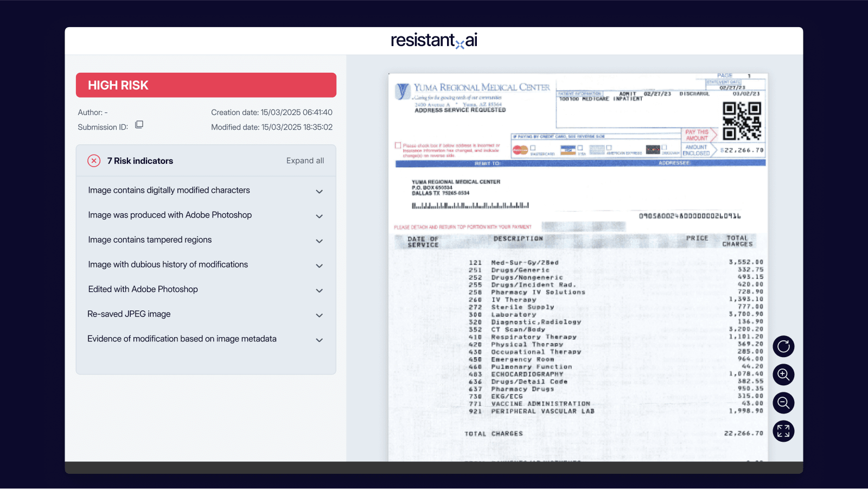Screen dimensions: 868x489
Task: Click the QR code on the bill
Action: (742, 120)
